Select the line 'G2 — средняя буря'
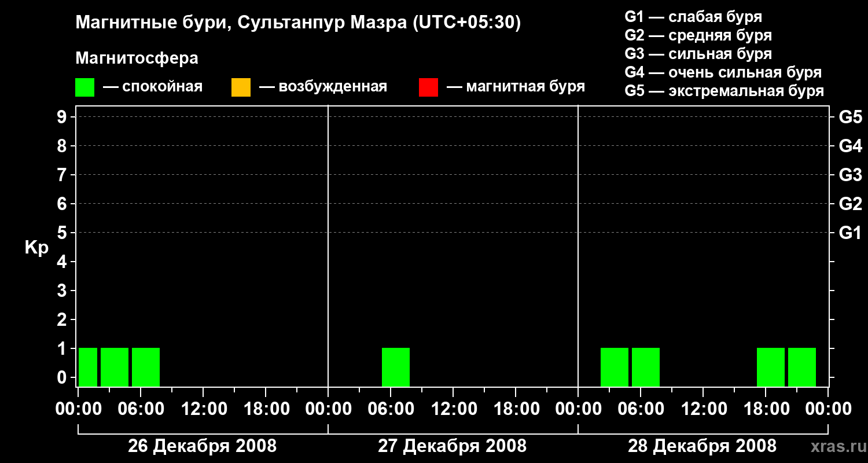The width and height of the screenshot is (868, 463). (698, 35)
